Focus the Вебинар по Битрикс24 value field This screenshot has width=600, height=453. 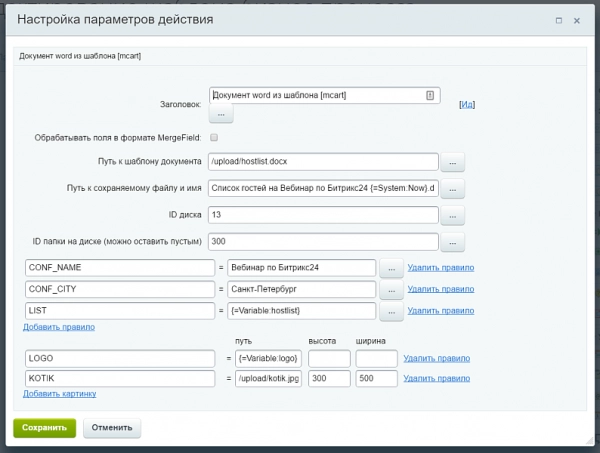(x=302, y=267)
